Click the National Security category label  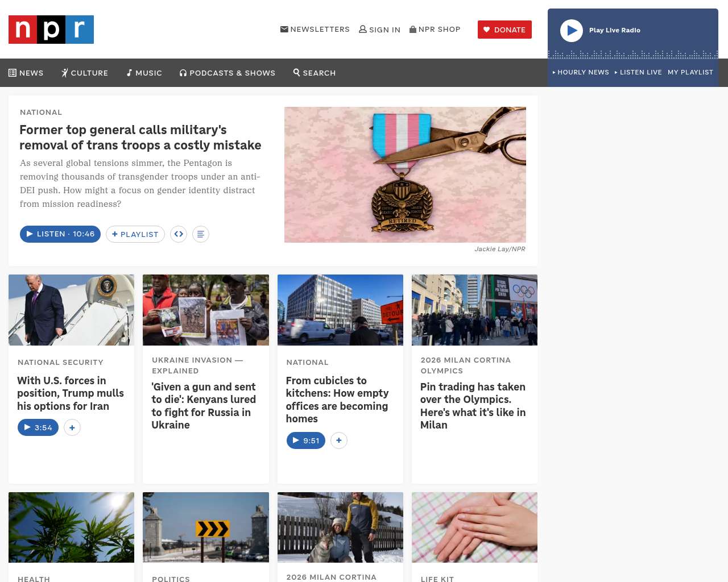60,362
